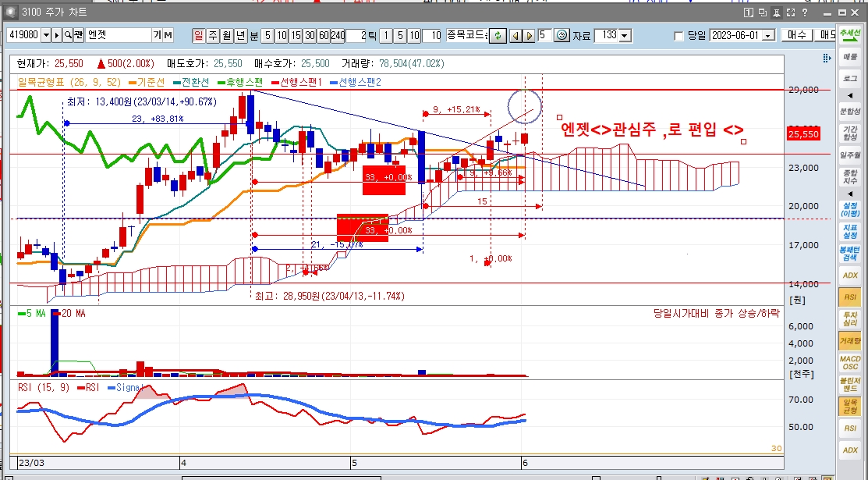Select the 일 daily period button

(198, 35)
